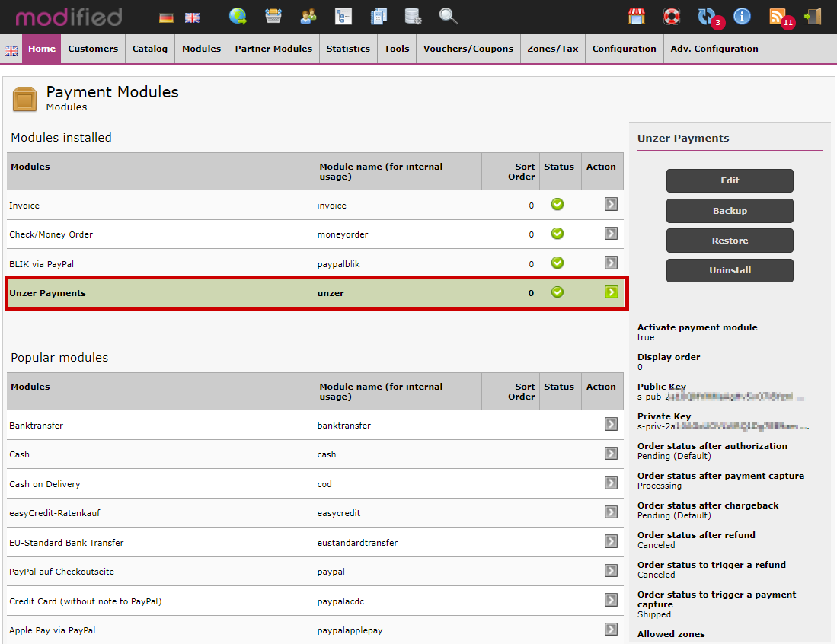
Task: Click action arrow for EU-Standard Bank Transfer
Action: (x=612, y=541)
